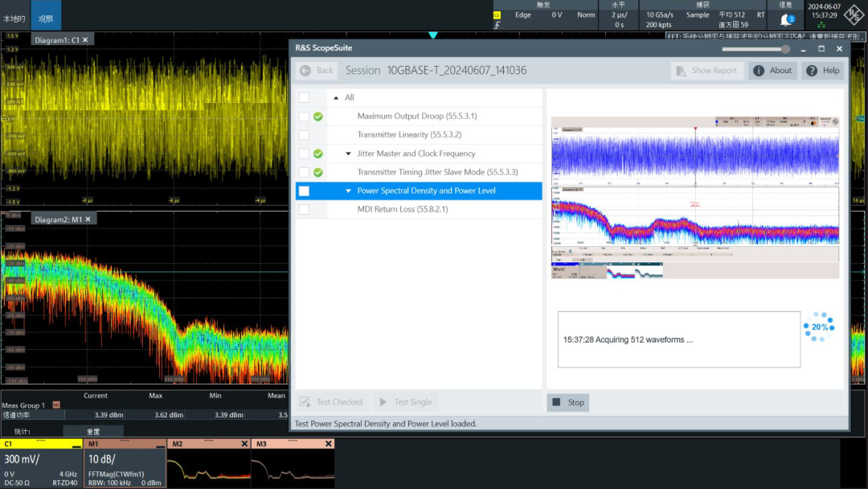
Task: Select the Transmitter Linearity (55.5.3.2) test
Action: (x=409, y=134)
